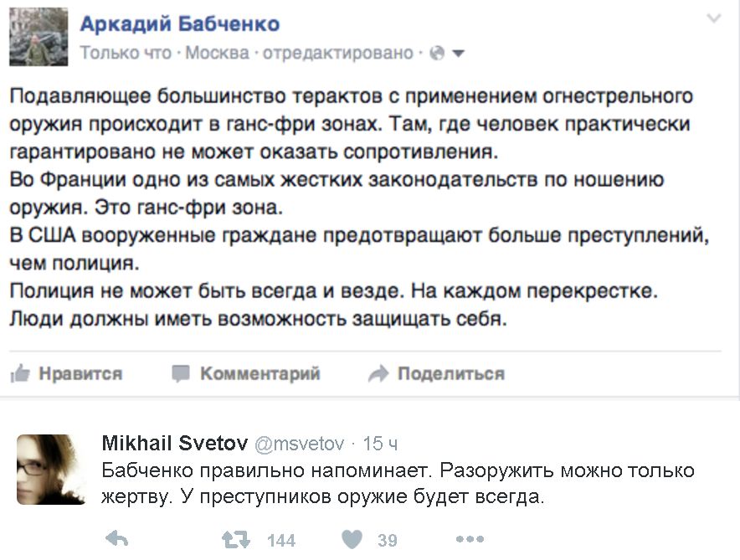Open Аркадий Бабченко profile name link

point(180,23)
